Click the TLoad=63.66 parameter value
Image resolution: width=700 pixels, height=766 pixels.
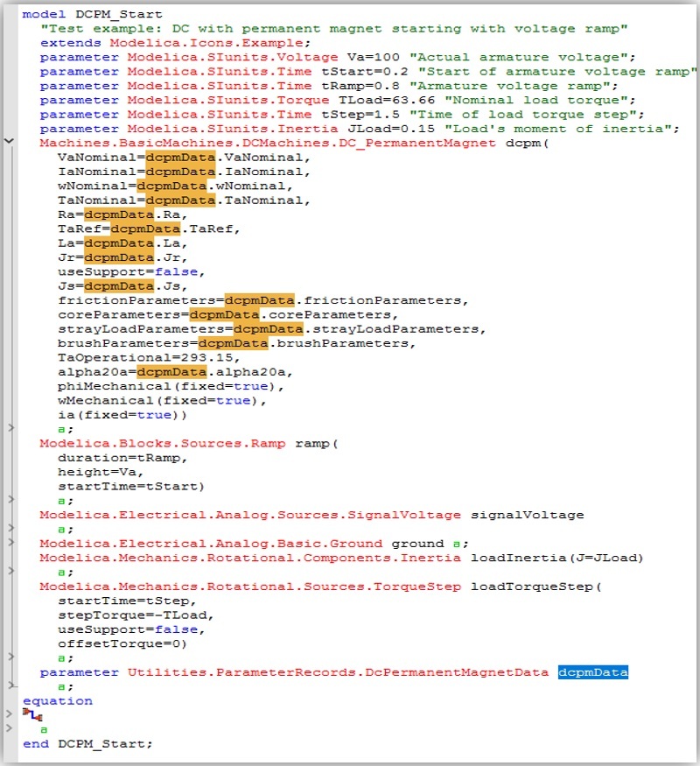[x=386, y=100]
